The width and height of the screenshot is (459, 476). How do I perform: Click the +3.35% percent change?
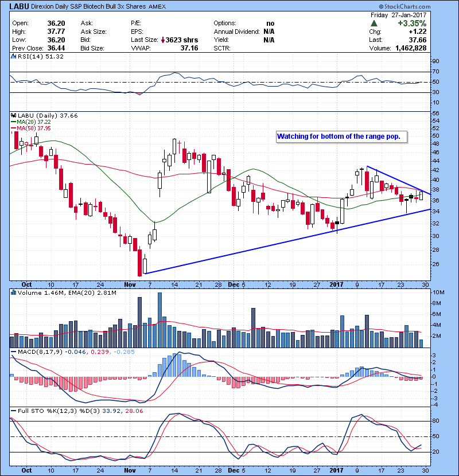coord(412,23)
